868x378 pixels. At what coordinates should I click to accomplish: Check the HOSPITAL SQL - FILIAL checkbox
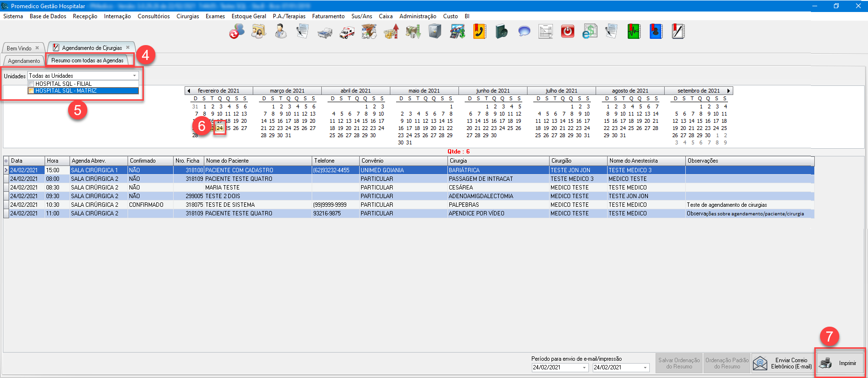[31, 84]
